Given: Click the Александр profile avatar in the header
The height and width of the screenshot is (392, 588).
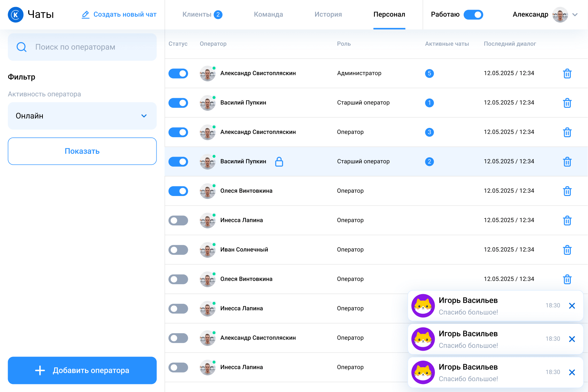Looking at the screenshot, I should tap(560, 15).
